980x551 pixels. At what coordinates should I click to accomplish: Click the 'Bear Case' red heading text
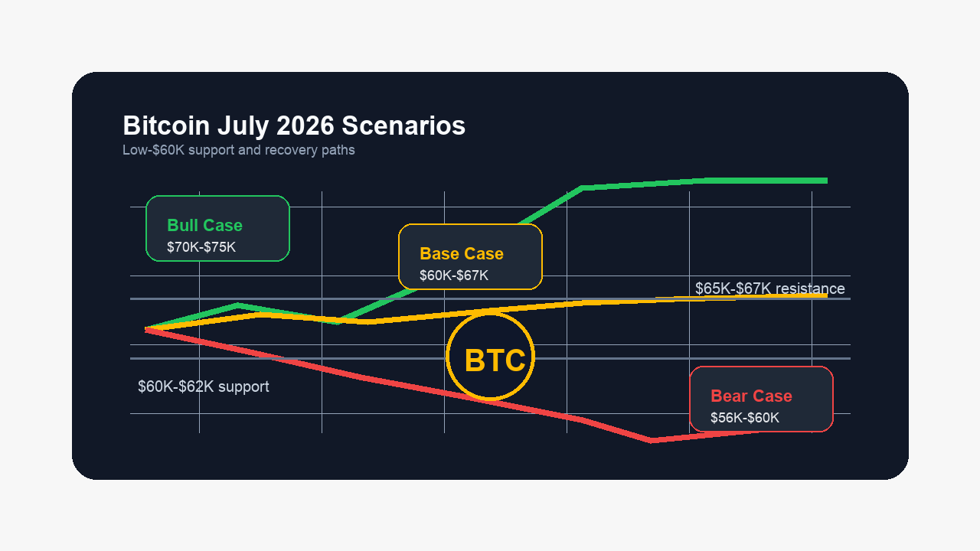751,396
